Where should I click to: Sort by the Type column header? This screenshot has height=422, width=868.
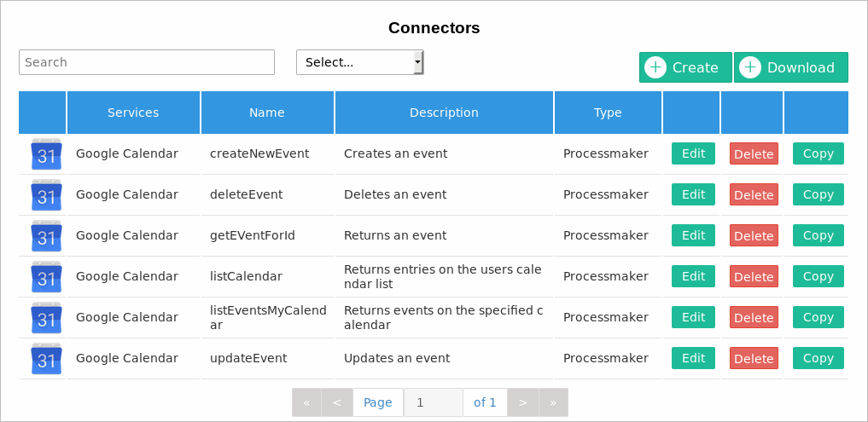608,113
